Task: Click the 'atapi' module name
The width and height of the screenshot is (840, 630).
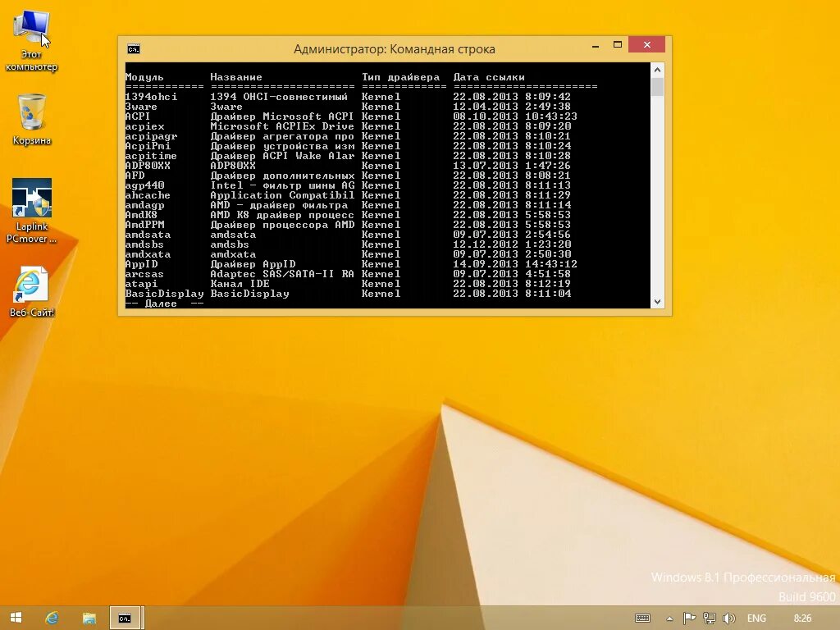Action: pos(141,284)
